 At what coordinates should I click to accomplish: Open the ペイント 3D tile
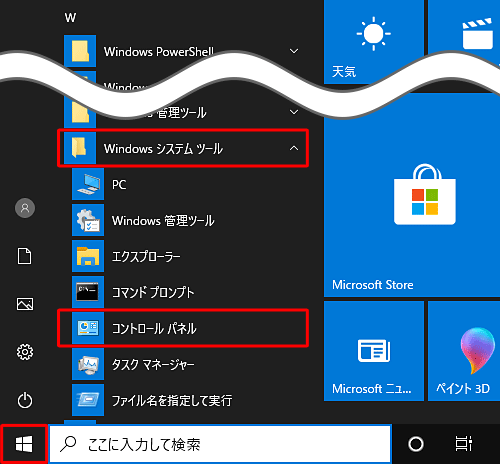click(464, 351)
